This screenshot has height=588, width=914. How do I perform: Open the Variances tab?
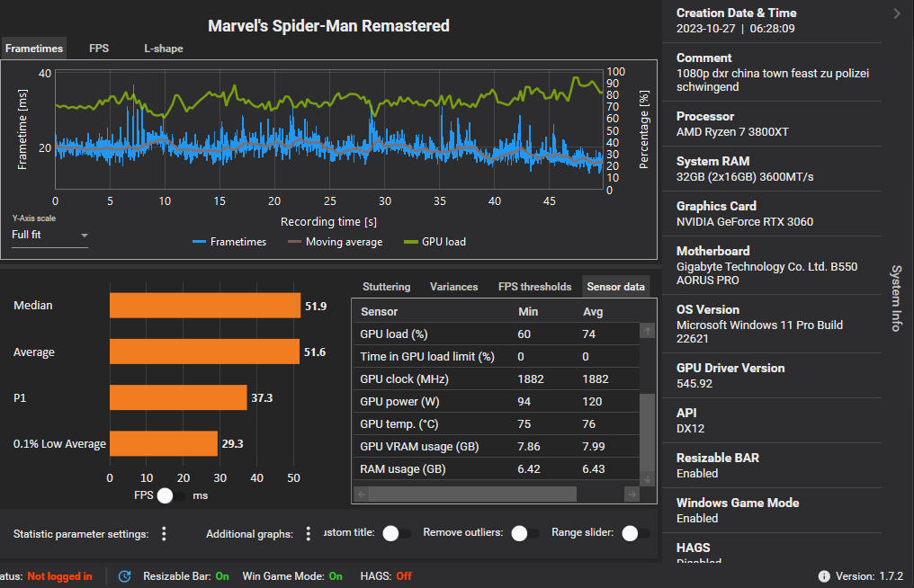tap(453, 287)
